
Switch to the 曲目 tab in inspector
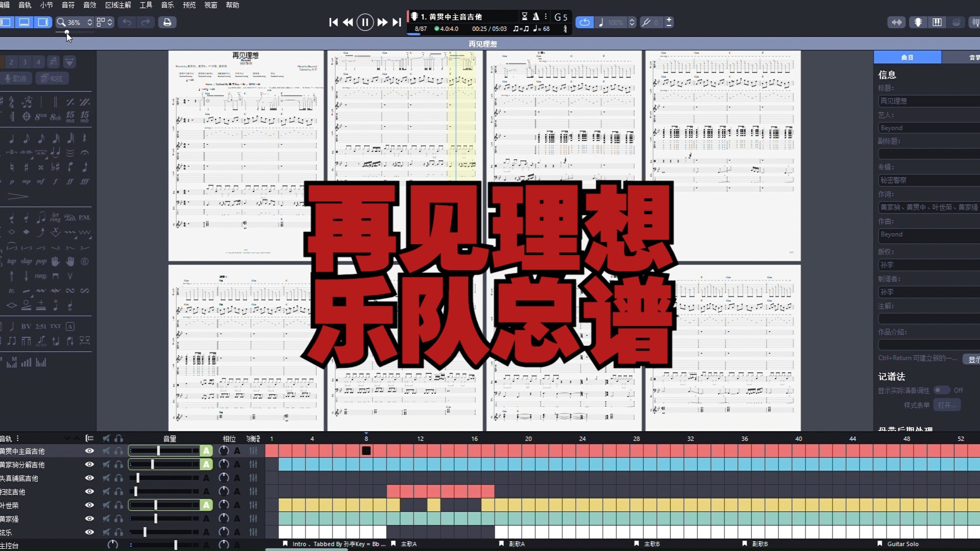908,57
